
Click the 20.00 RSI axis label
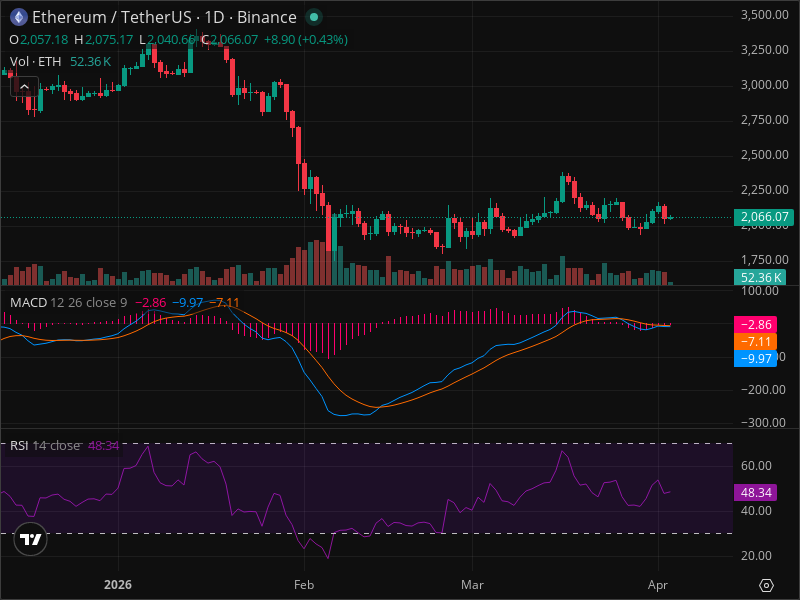point(756,556)
